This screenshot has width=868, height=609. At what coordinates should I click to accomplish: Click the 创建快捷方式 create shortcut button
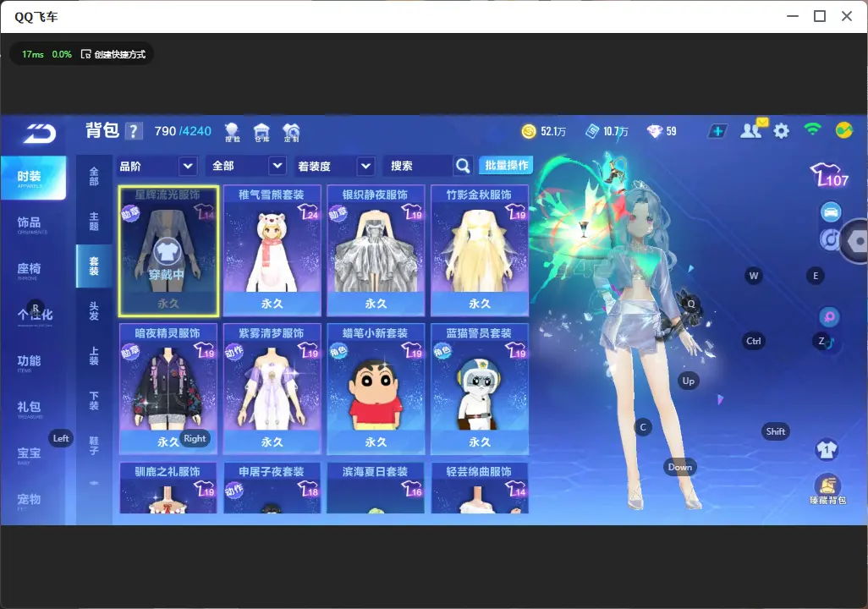[x=113, y=54]
